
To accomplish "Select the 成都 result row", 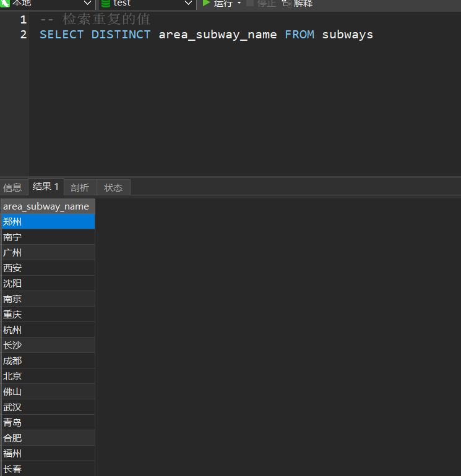I will point(48,360).
